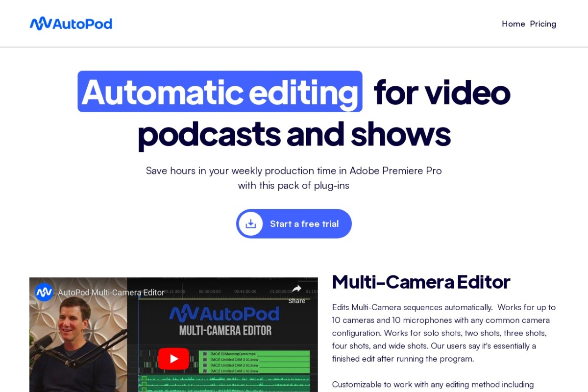Image resolution: width=588 pixels, height=392 pixels.
Task: Open the Pricing page
Action: [543, 24]
